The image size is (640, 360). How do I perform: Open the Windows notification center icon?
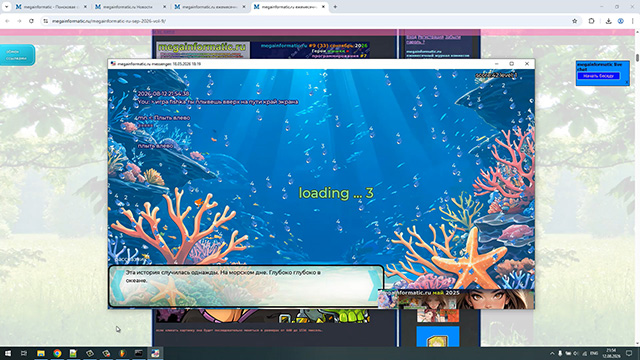click(x=629, y=353)
